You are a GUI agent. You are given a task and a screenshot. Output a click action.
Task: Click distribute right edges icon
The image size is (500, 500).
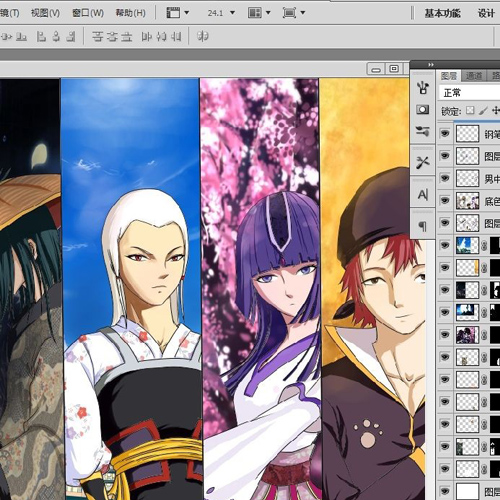tap(176, 36)
